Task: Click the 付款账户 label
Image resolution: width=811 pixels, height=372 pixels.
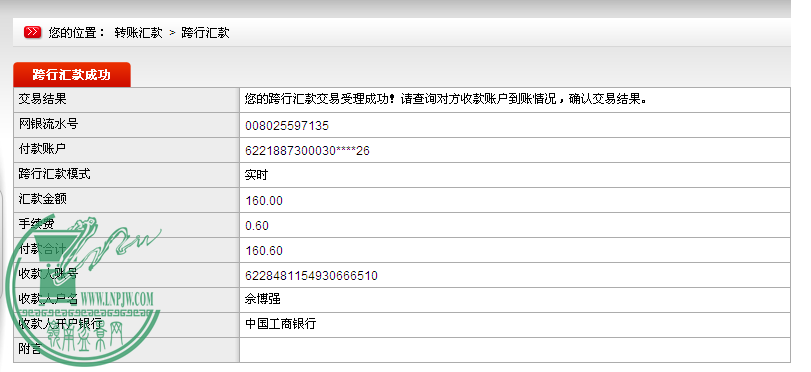Action: [42, 148]
